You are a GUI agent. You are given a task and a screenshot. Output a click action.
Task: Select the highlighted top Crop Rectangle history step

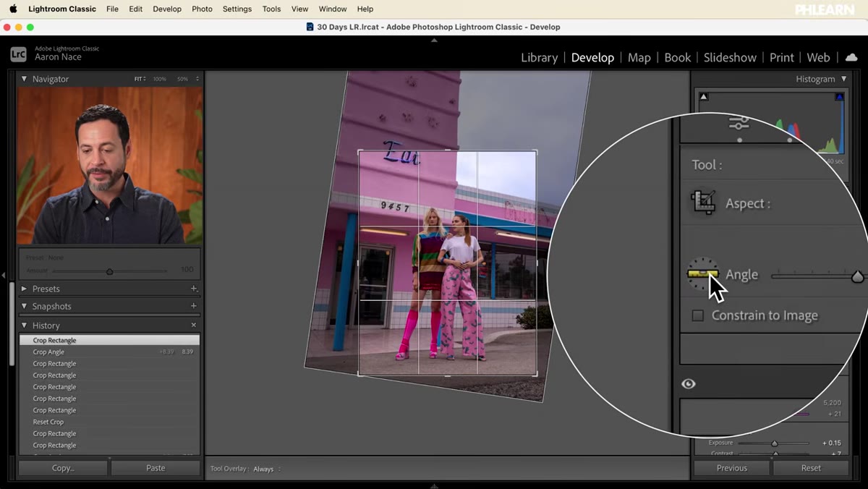(x=109, y=340)
